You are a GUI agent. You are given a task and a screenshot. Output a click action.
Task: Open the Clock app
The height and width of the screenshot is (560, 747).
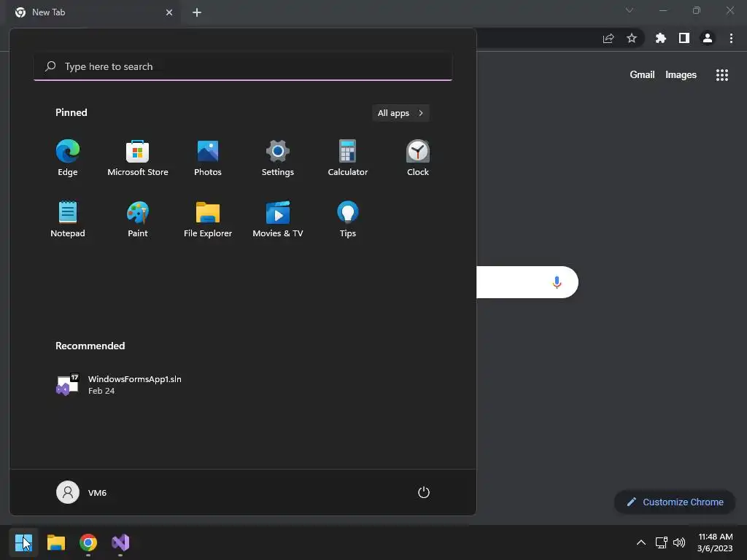(x=418, y=158)
